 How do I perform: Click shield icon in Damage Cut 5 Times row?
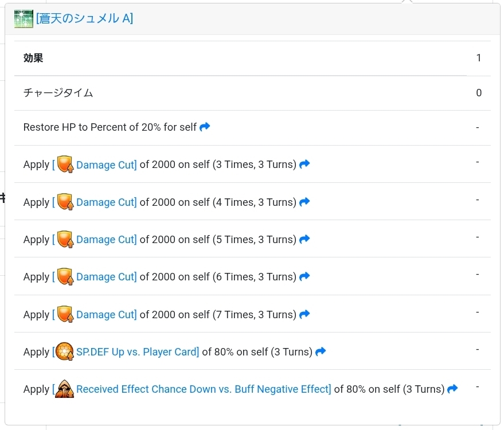[65, 240]
